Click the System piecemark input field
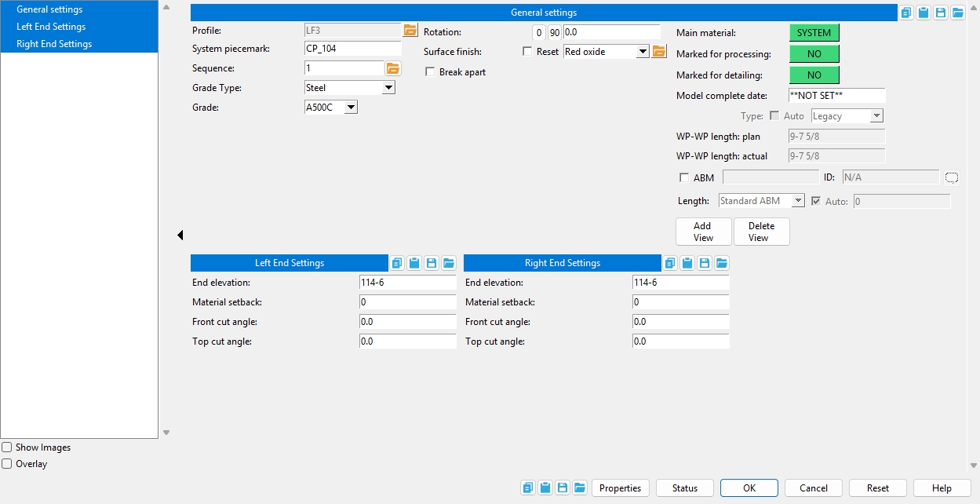The width and height of the screenshot is (980, 504). (x=352, y=49)
